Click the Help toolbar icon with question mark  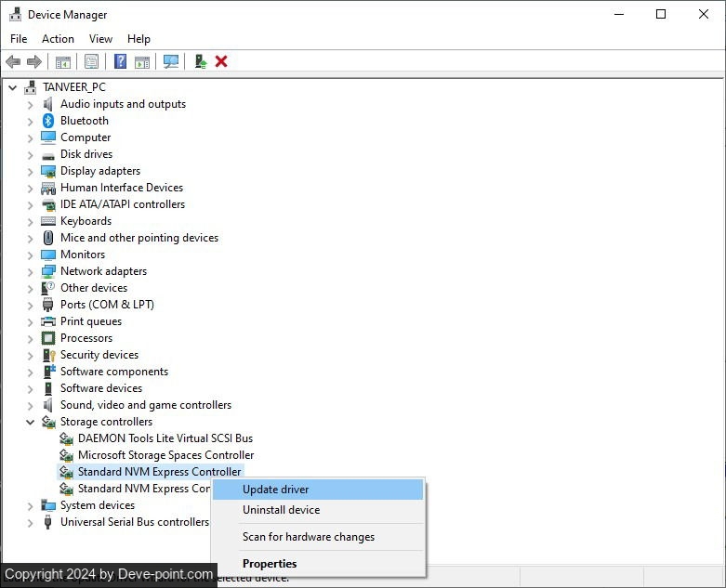pos(120,61)
